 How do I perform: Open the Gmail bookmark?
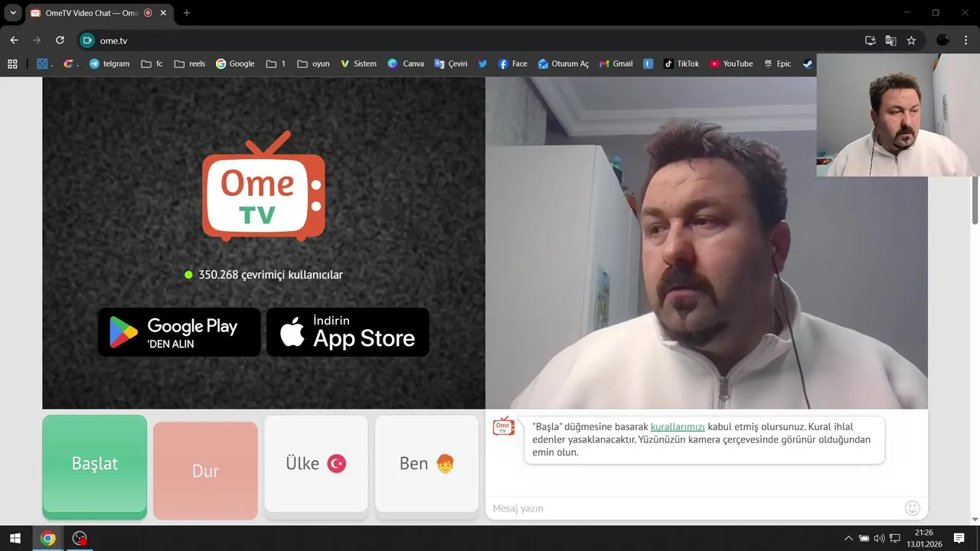[x=616, y=64]
